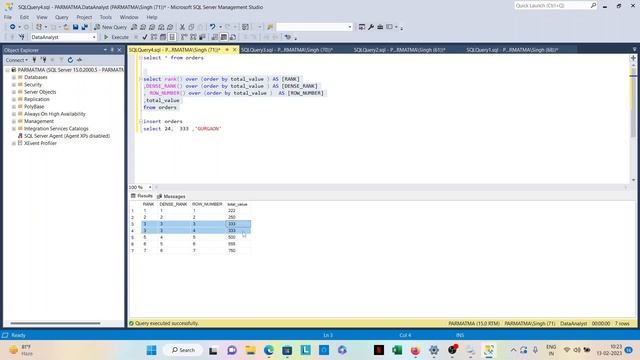The width and height of the screenshot is (640, 360).
Task: Click the wrench properties icon
Action: click(371, 27)
